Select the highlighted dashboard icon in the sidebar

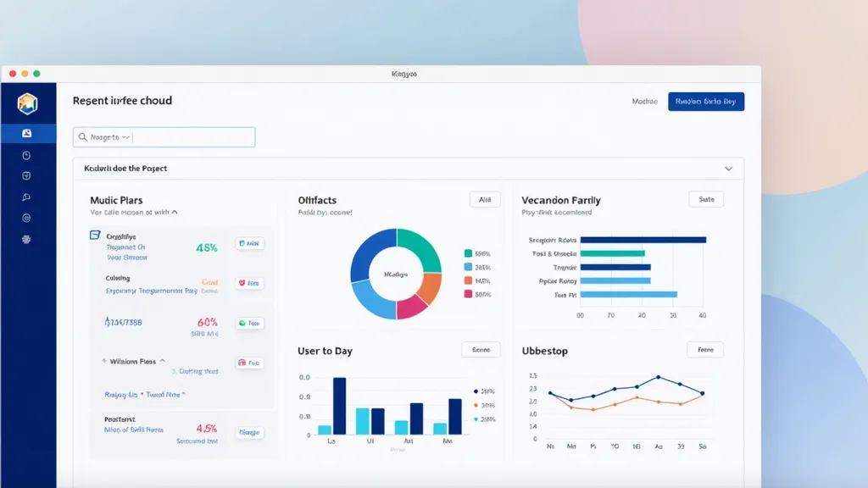[25, 132]
